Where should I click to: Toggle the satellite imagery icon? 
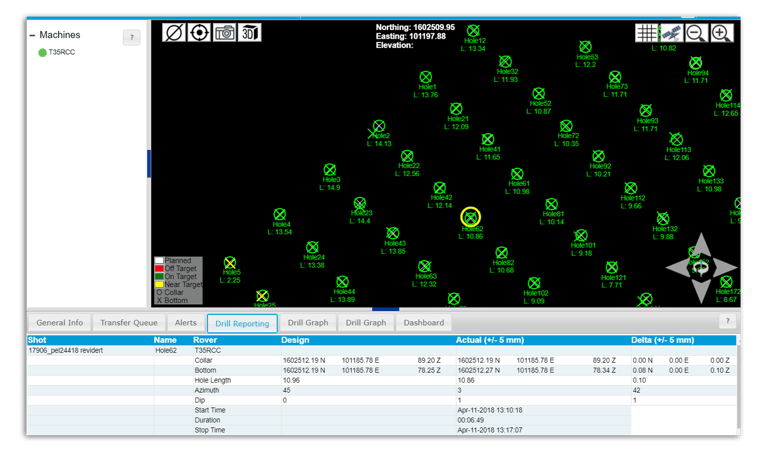pos(671,33)
